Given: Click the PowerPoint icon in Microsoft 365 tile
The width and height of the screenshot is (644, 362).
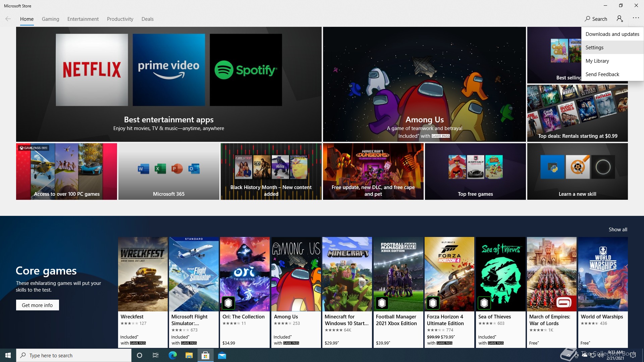Looking at the screenshot, I should point(177,169).
